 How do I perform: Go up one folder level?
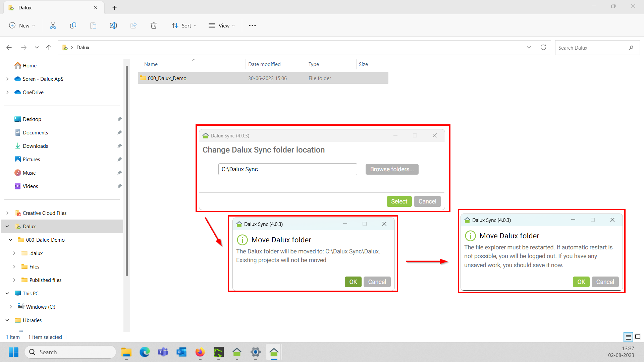[49, 48]
